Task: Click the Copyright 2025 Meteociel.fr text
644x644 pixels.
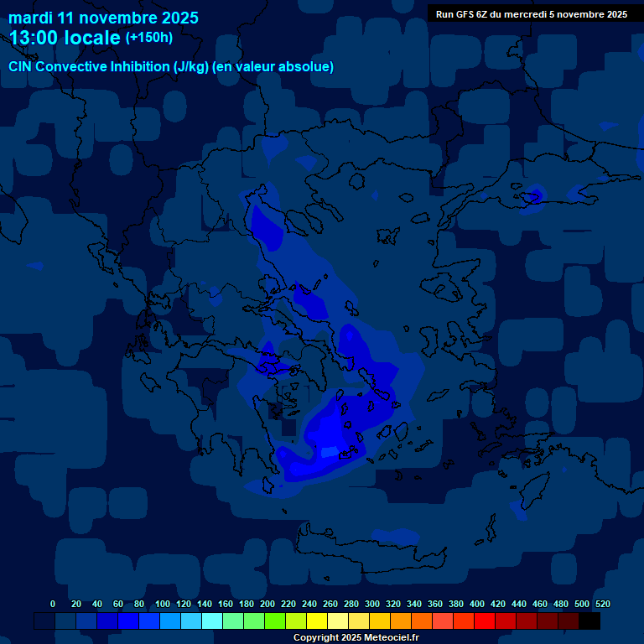Action: click(356, 637)
